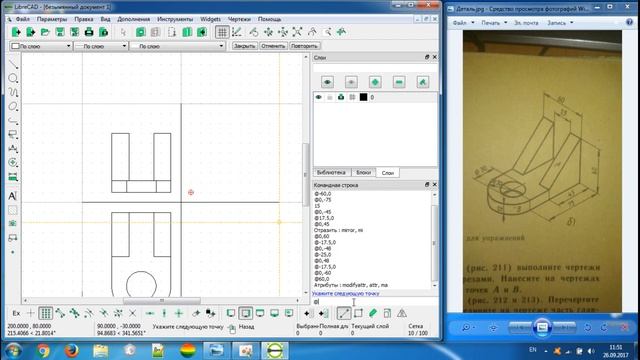Click the Отменить button
The image size is (640, 360).
pos(273,46)
